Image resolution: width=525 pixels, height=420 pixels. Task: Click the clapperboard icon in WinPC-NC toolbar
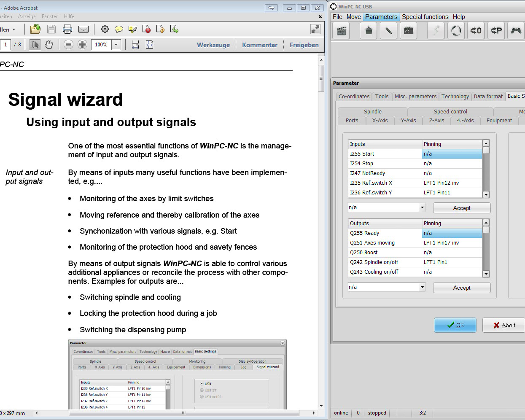click(342, 31)
